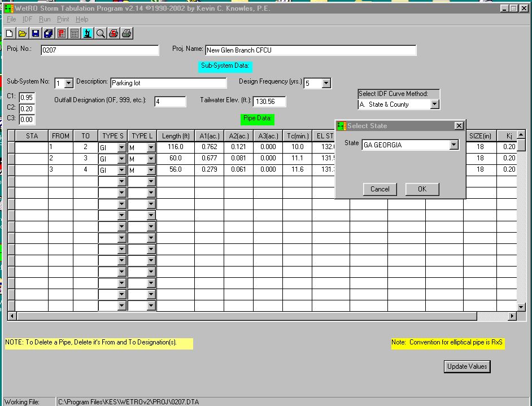Click the multiple-disks Save All icon
This screenshot has width=532, height=406.
point(49,33)
